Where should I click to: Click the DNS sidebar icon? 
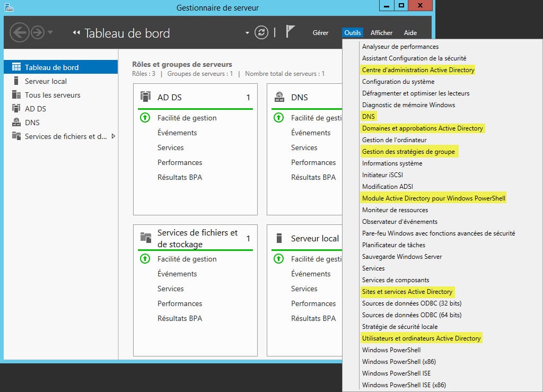(x=16, y=122)
